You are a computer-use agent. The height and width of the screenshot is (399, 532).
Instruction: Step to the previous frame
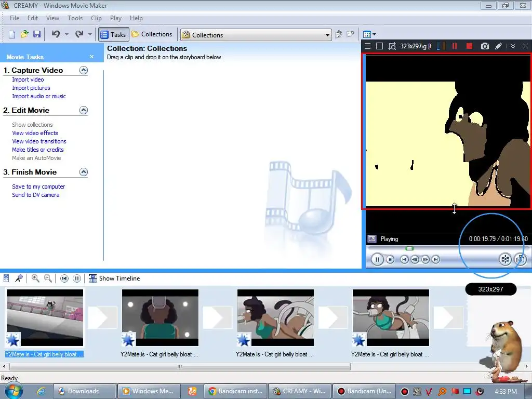[x=415, y=260]
